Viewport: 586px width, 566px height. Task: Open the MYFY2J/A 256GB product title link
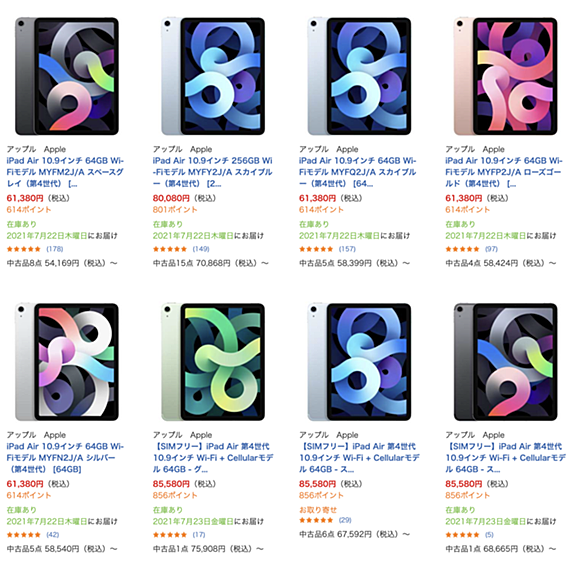click(213, 172)
